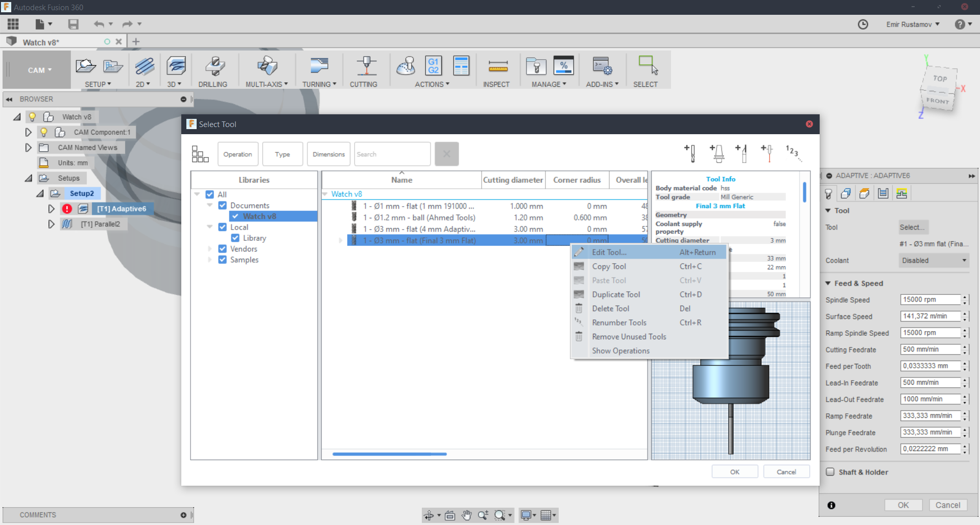Uncheck the Documents library checkbox
This screenshot has width=980, height=525.
(223, 205)
